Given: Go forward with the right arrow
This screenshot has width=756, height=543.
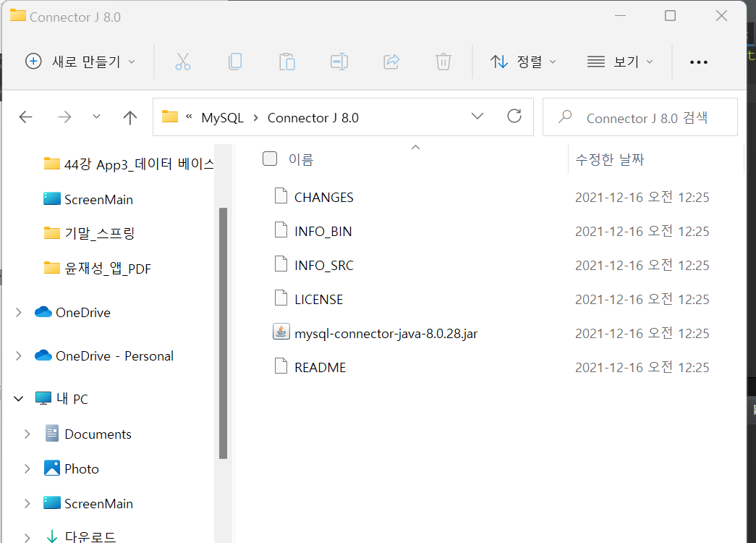Looking at the screenshot, I should 64,117.
